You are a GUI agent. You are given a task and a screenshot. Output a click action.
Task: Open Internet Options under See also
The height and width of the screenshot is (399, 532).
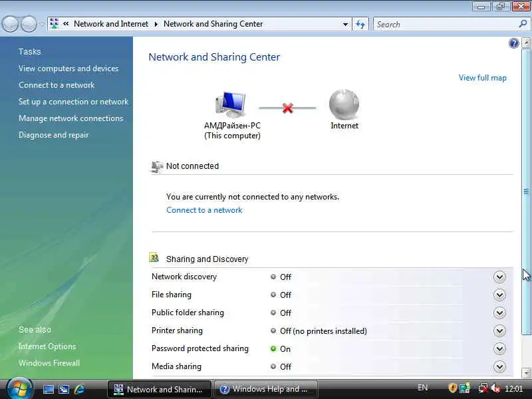click(x=47, y=346)
